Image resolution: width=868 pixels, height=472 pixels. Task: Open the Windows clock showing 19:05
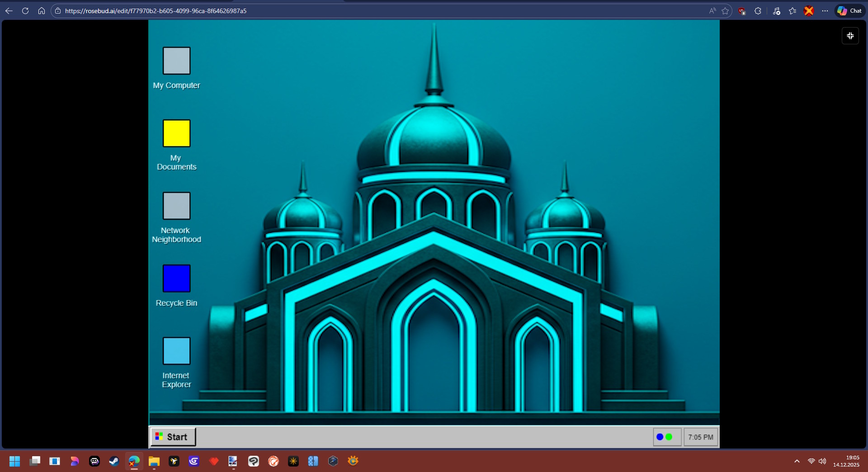point(846,461)
